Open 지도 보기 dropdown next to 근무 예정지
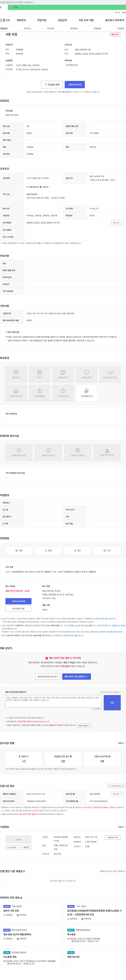126x980 pixels. pyautogui.click(x=117, y=223)
